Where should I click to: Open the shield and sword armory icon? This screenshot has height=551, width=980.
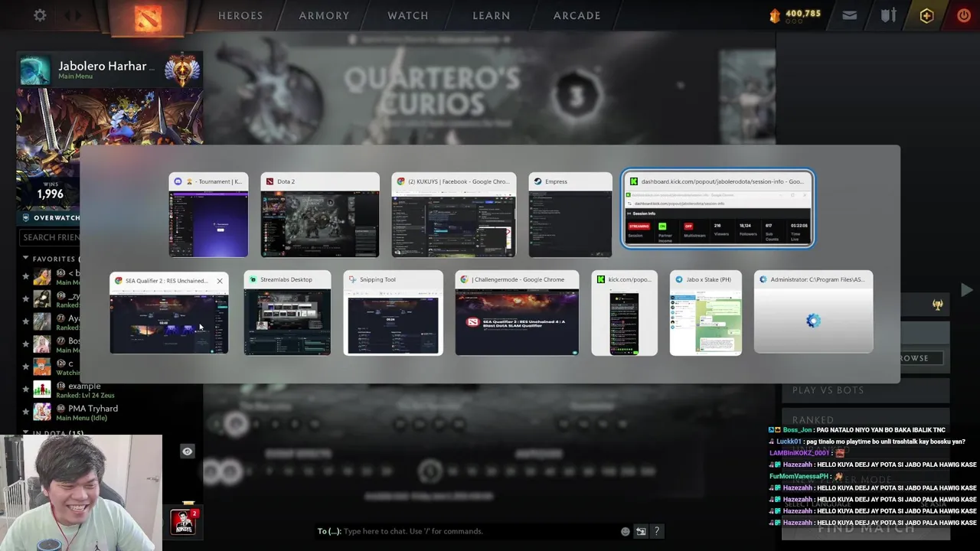pos(888,15)
